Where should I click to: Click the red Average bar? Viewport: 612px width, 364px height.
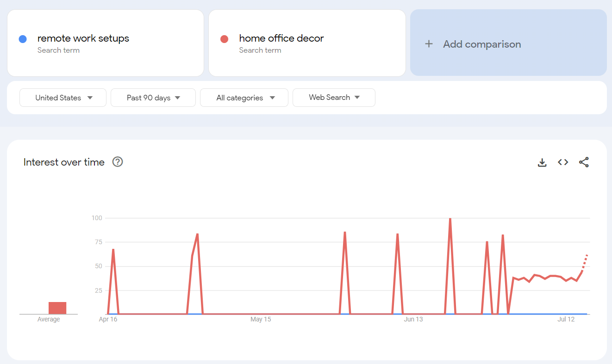coord(57,308)
